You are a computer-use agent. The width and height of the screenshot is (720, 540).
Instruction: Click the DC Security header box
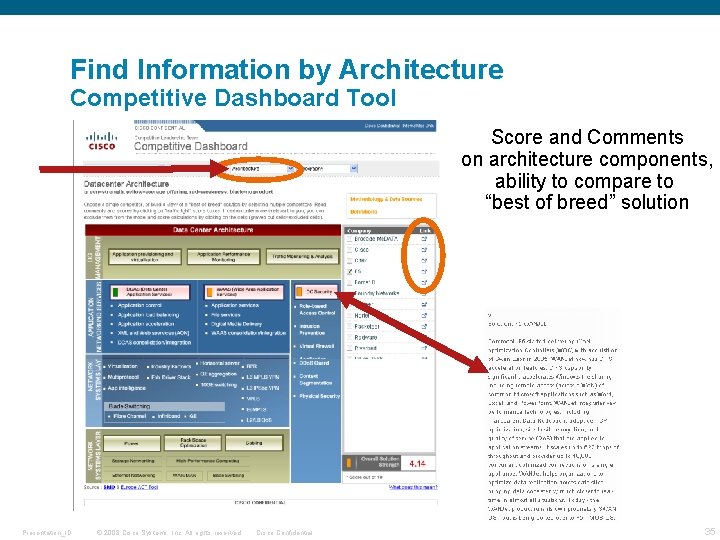tap(316, 292)
